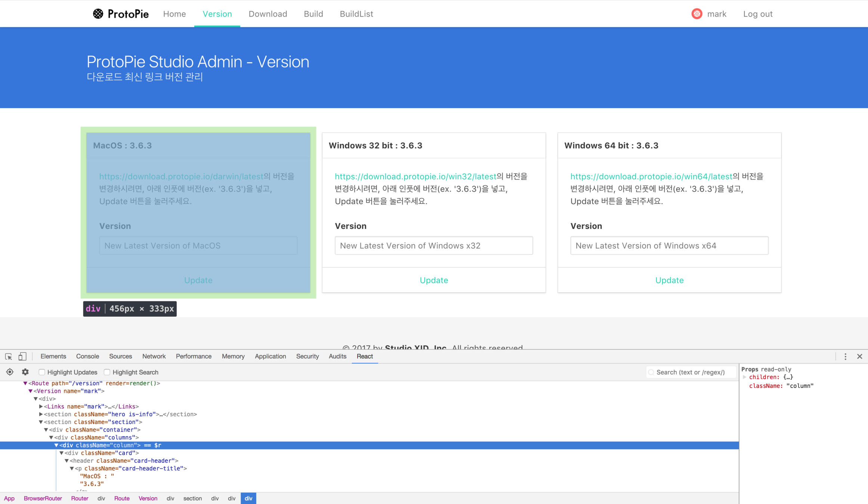Enable the Highlight Updates checkbox
Screen dimensions: 868x504
tap(42, 372)
